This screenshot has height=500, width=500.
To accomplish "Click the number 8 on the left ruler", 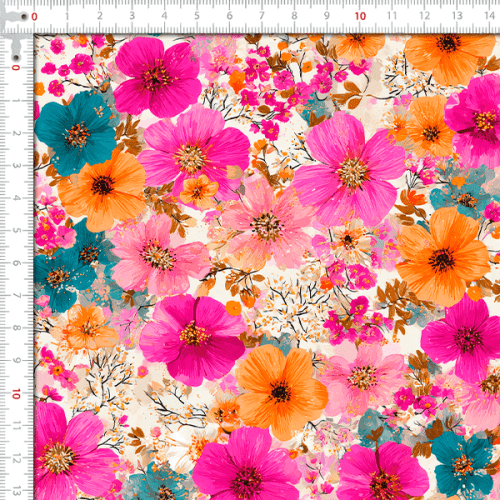I will click(16, 328).
